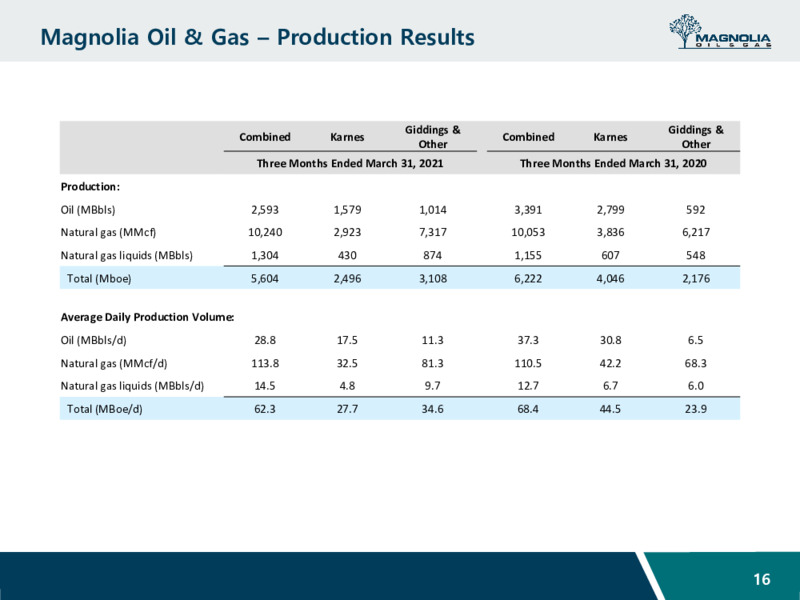Select daily NGL value 14.5
The image size is (800, 600).
[265, 386]
